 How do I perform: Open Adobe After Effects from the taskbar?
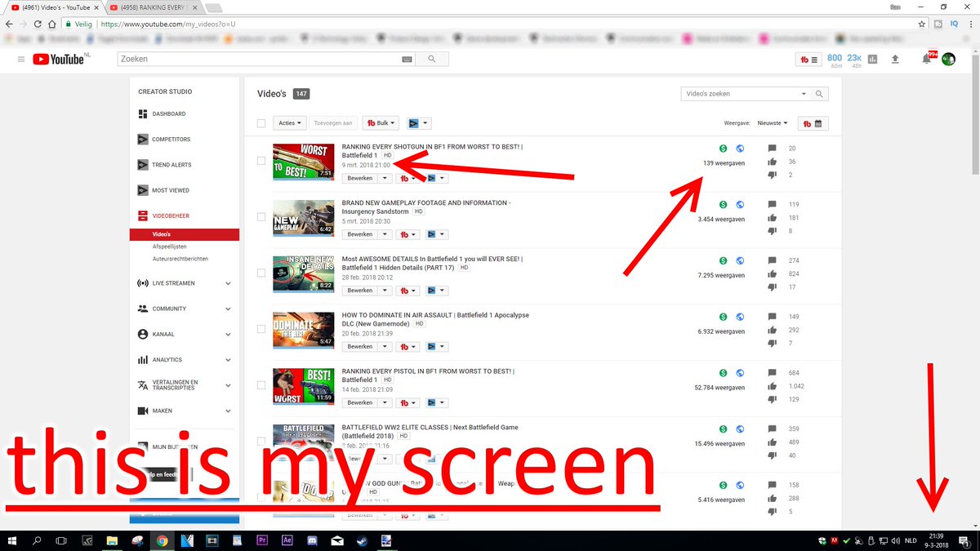tap(287, 540)
